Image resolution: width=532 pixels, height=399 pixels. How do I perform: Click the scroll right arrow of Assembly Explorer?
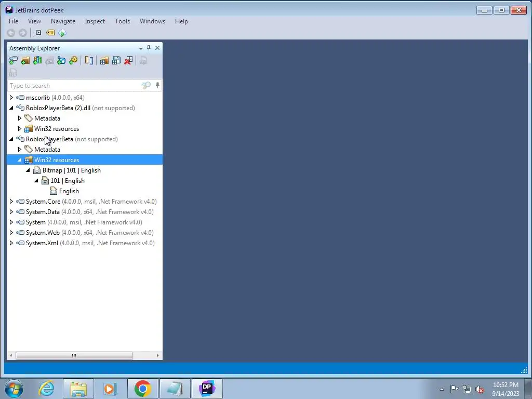[x=157, y=355]
